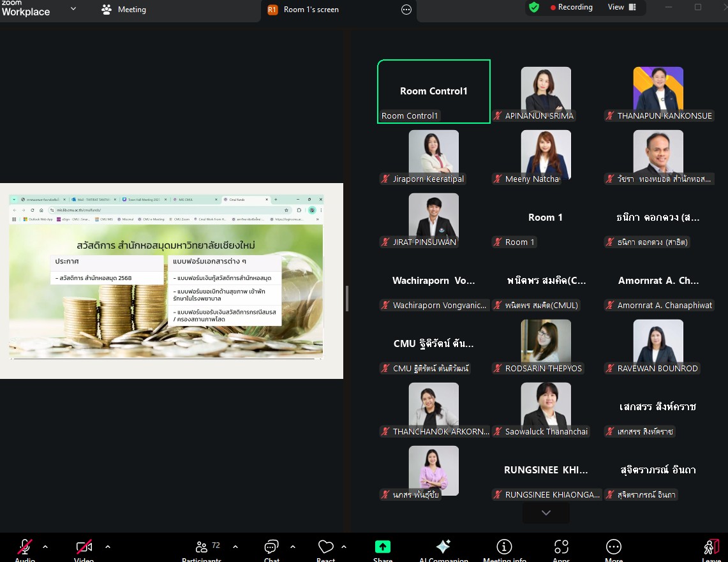Screen dimensions: 728x562
Task: Click muted mic icon beside APINANUN SRIMA
Action: (498, 115)
